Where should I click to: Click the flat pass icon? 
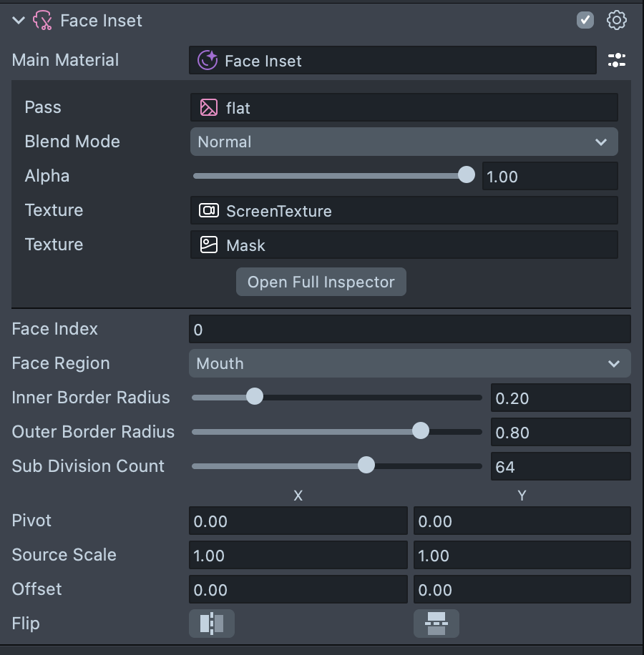click(208, 108)
